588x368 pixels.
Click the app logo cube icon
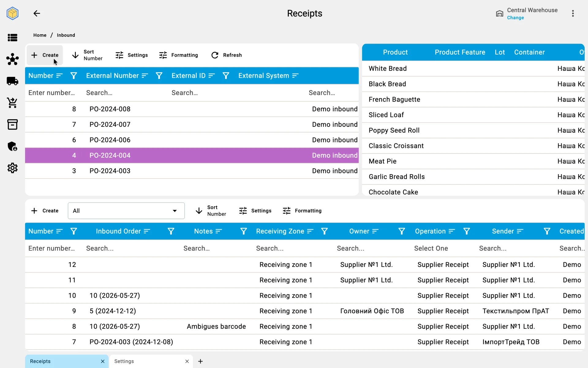click(13, 13)
